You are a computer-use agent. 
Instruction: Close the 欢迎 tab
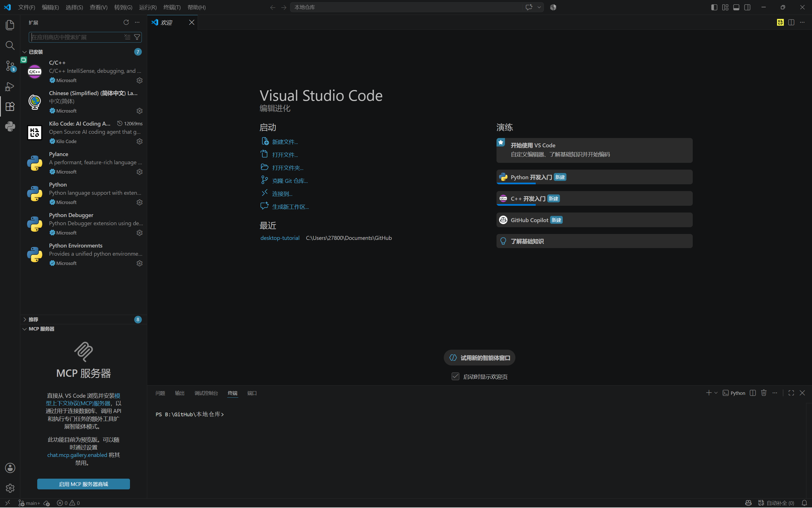pos(192,22)
